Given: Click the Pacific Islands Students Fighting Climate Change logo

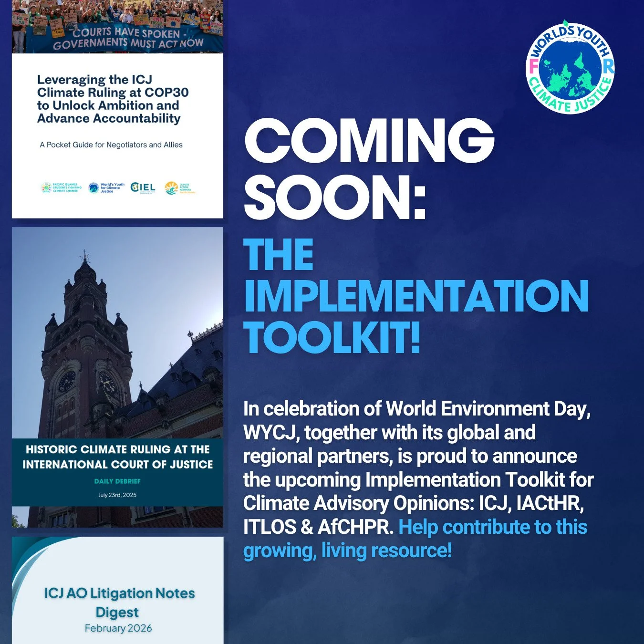Looking at the screenshot, I should (x=61, y=187).
